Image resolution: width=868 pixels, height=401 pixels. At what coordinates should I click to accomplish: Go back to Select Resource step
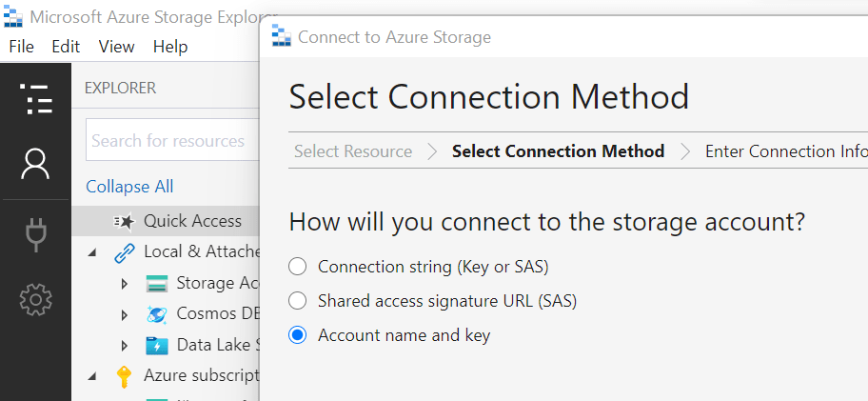pyautogui.click(x=352, y=151)
